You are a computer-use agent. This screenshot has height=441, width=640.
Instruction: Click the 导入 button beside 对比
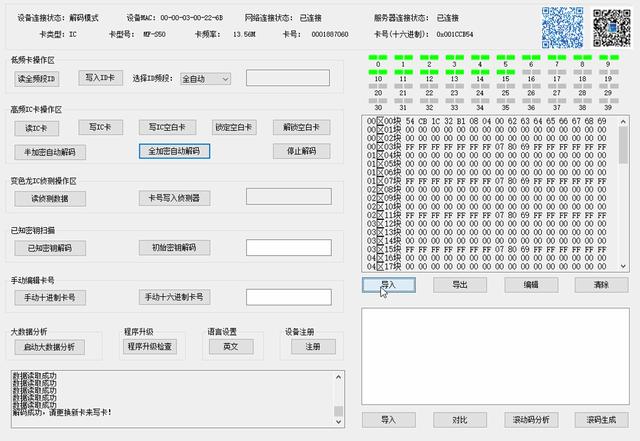click(x=389, y=420)
